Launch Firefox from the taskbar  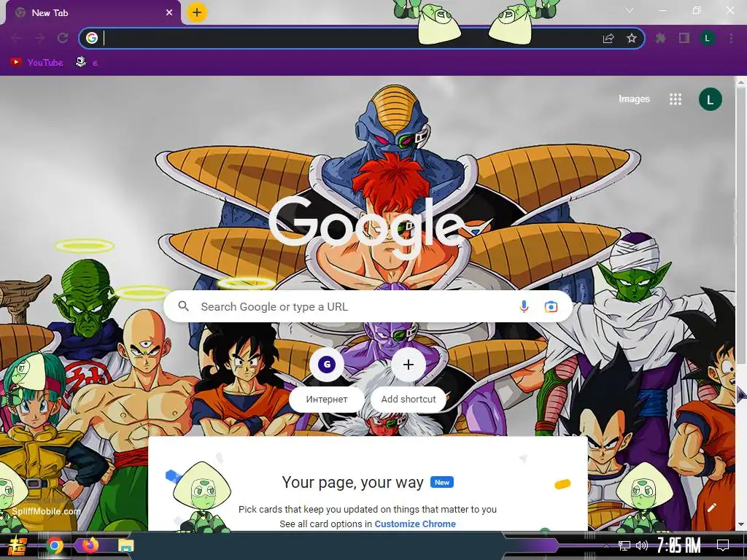(x=90, y=545)
